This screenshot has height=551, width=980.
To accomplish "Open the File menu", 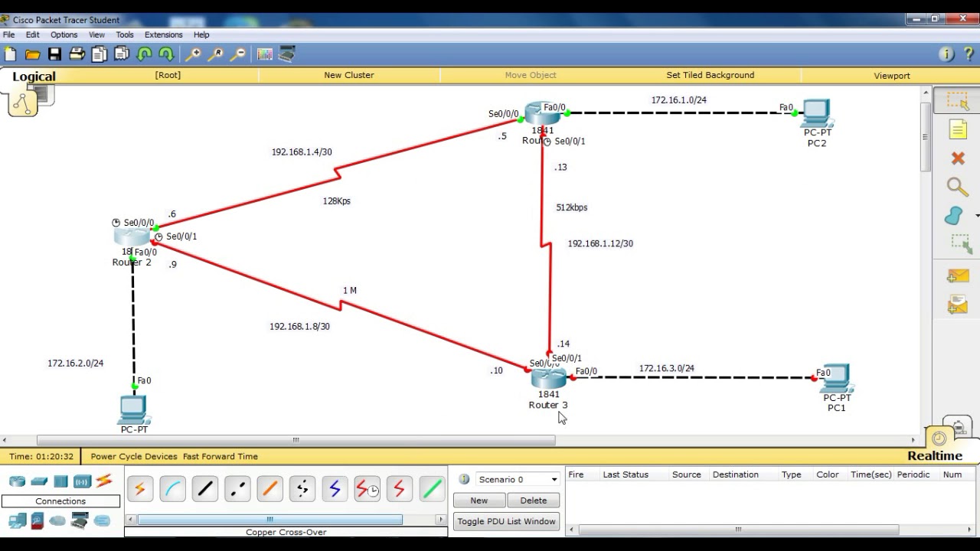I will pos(8,34).
